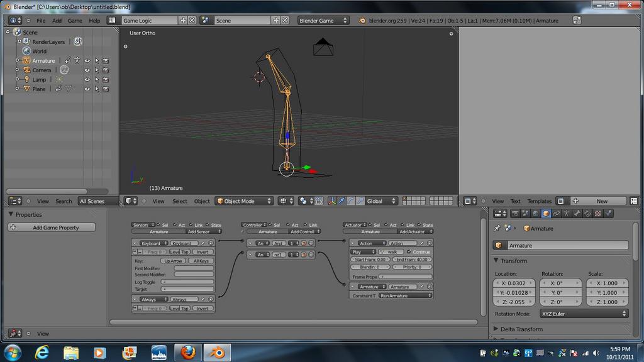
Task: Toggle Continue checkbox in Action actuator
Action: tap(409, 251)
